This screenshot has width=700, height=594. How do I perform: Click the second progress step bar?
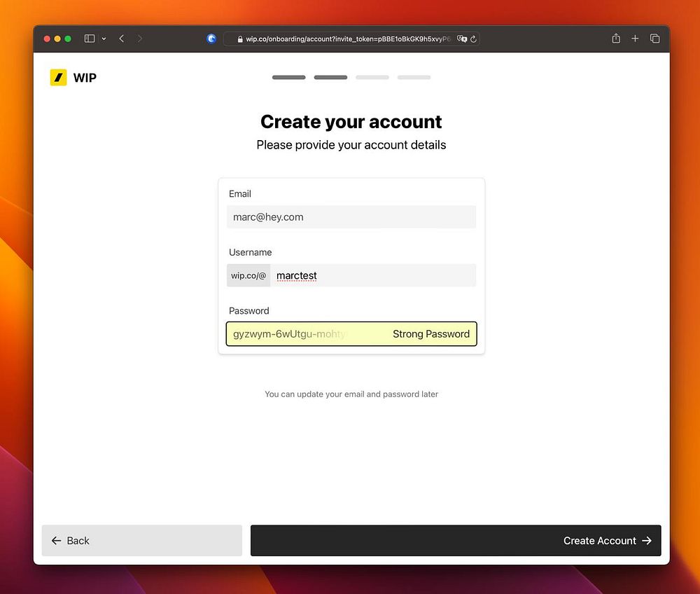(330, 77)
